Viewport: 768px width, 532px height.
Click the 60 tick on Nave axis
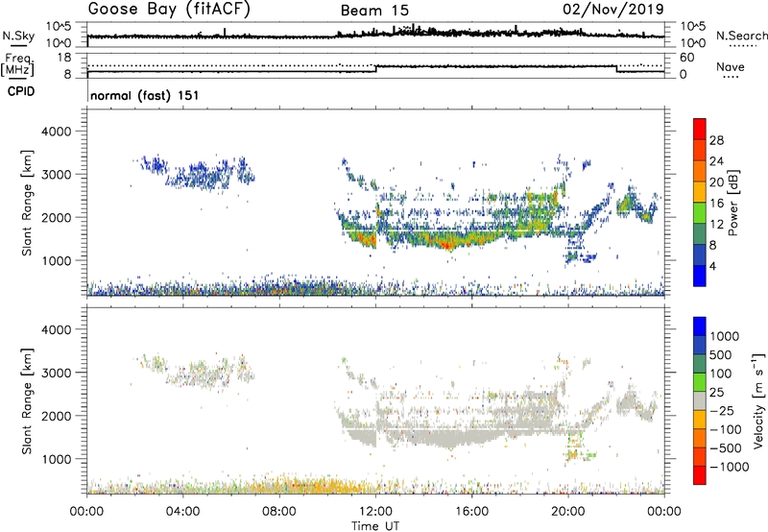pos(687,58)
